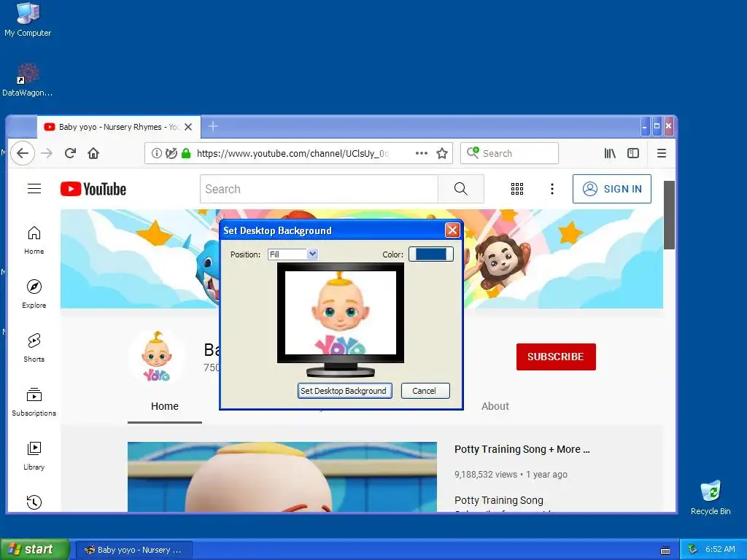Screen dimensions: 747x560
Task: Open Explore in YouTube sidebar
Action: tap(34, 295)
